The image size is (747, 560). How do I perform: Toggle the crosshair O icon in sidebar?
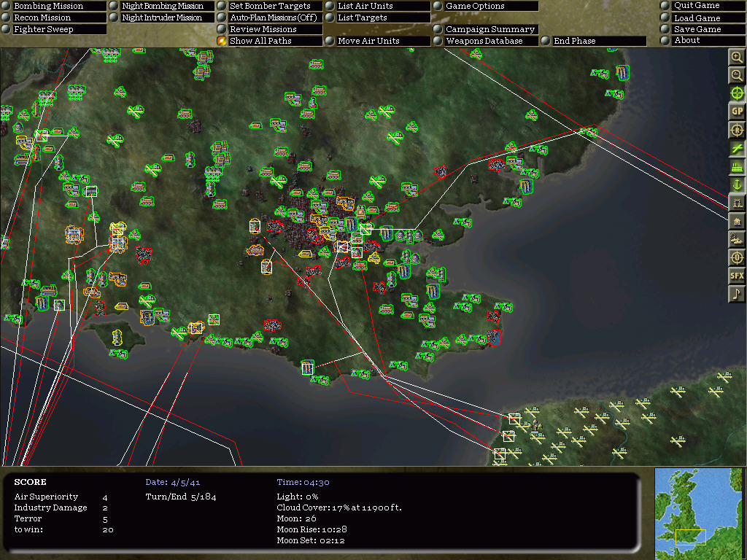click(x=737, y=257)
